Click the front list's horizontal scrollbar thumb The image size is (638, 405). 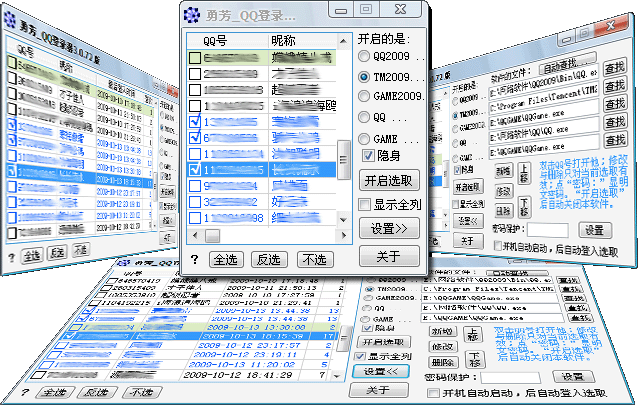pyautogui.click(x=212, y=235)
